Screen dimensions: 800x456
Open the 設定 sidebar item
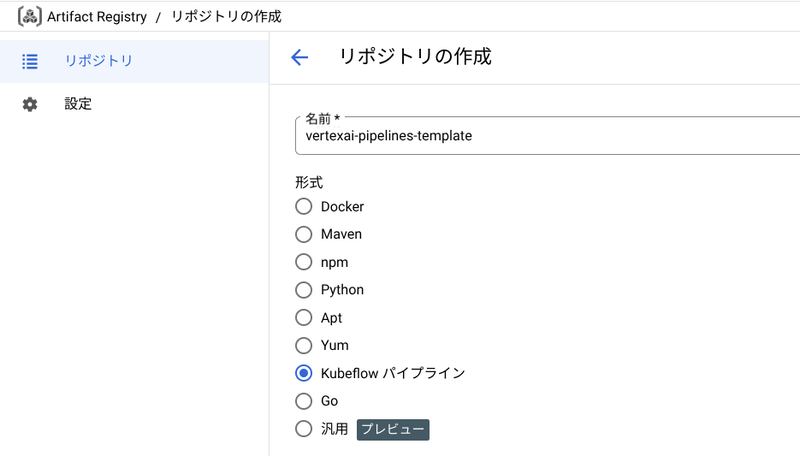tap(134, 104)
